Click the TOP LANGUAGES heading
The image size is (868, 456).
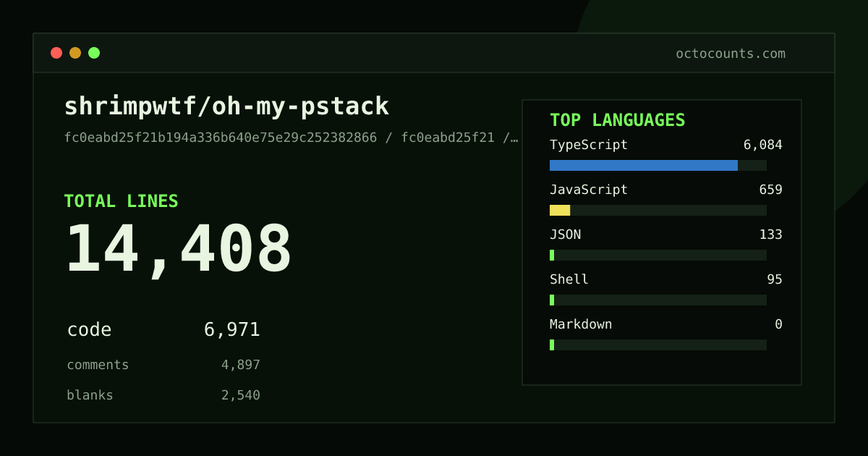point(617,120)
